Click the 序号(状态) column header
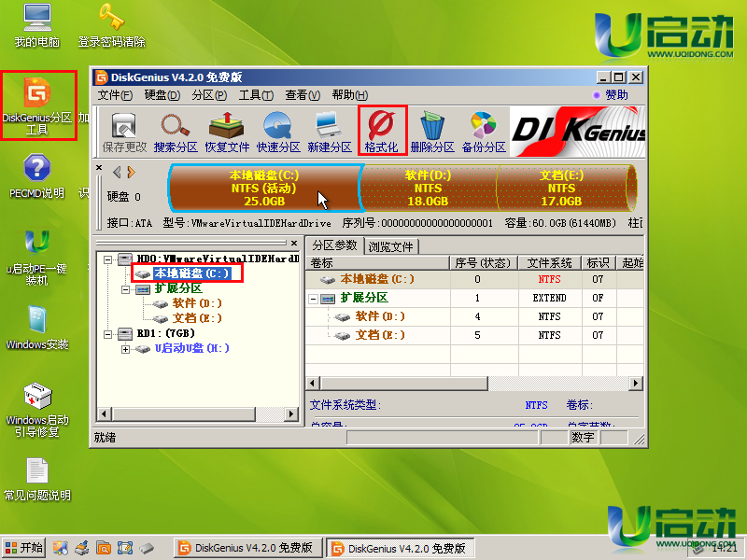The height and width of the screenshot is (560, 747). point(483,263)
